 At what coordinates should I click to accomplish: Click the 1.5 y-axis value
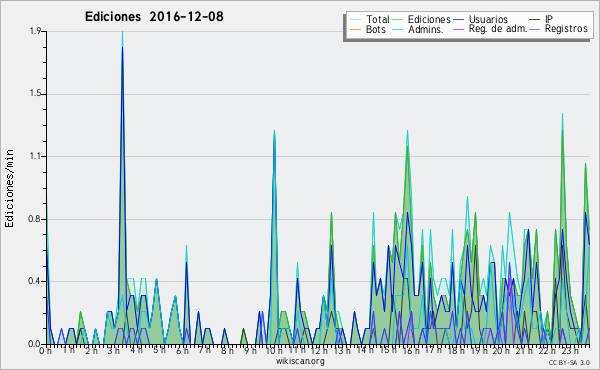[x=35, y=94]
